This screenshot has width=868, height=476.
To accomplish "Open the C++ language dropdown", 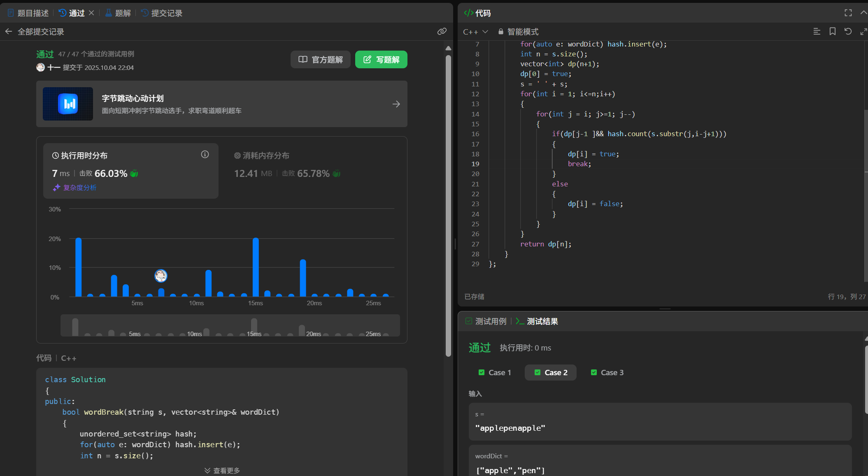I will click(475, 32).
